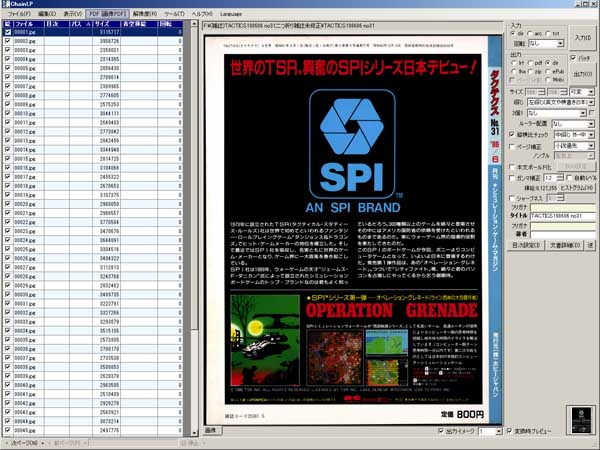Uncheck the 00010.jpg row checkbox

(x=8, y=113)
